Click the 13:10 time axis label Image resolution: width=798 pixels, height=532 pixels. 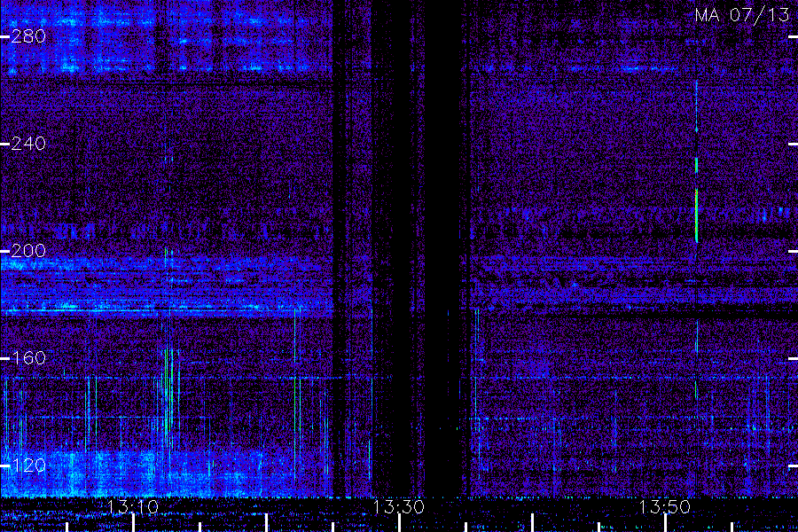pos(133,507)
